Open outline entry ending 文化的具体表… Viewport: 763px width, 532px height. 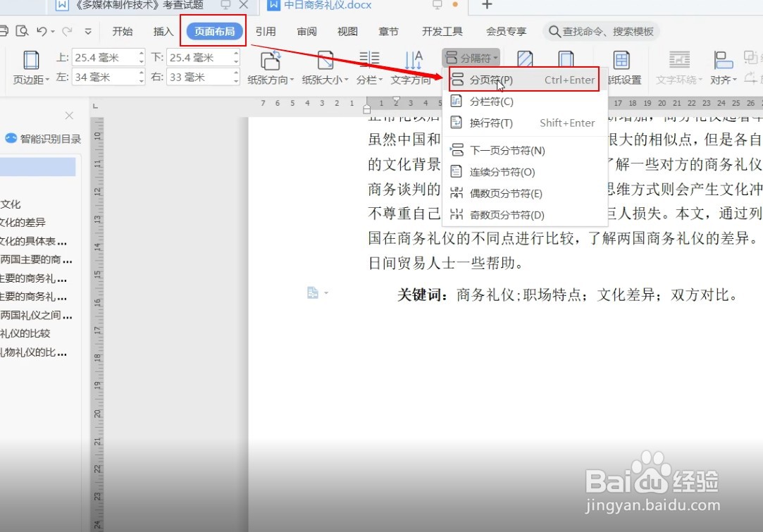(x=34, y=241)
